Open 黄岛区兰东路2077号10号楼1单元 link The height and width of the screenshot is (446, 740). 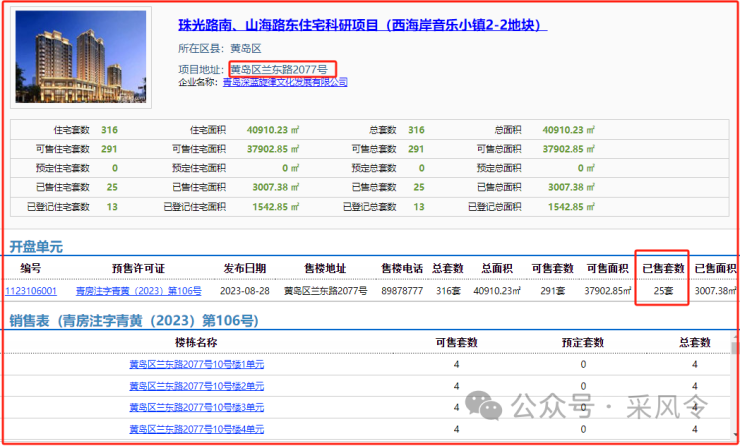196,364
